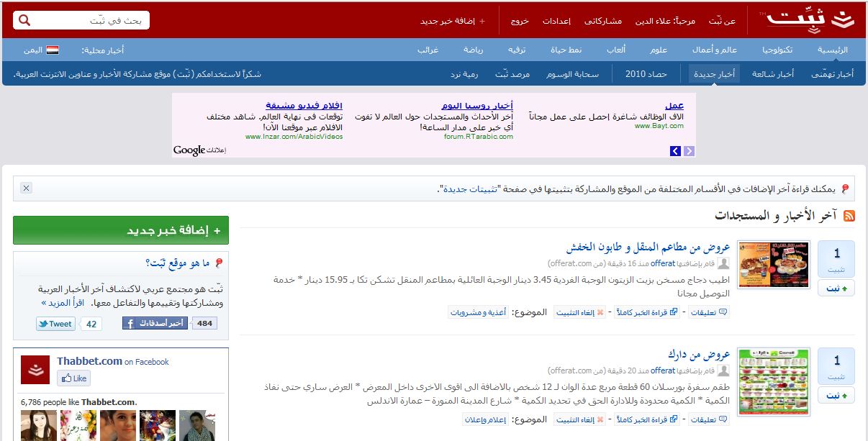This screenshot has width=868, height=441.
Task: Click the Facebook Like button
Action: point(73,378)
